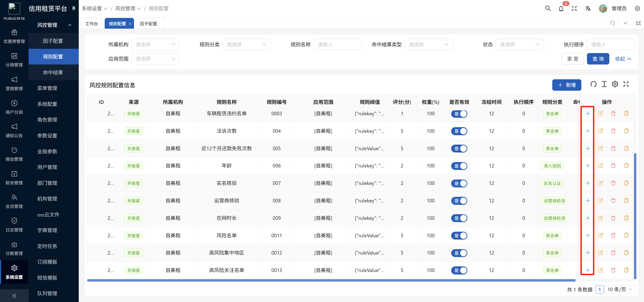The image size is (644, 302).
Task: Open 财务管理 in the sidebar
Action: point(14,178)
